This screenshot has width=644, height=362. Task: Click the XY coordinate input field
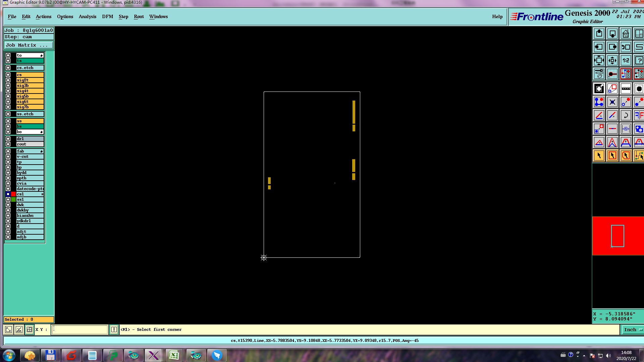pyautogui.click(x=80, y=329)
